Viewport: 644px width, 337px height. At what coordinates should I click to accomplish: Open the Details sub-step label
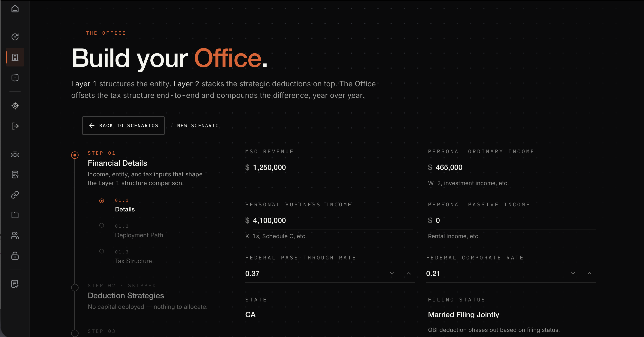coord(125,209)
